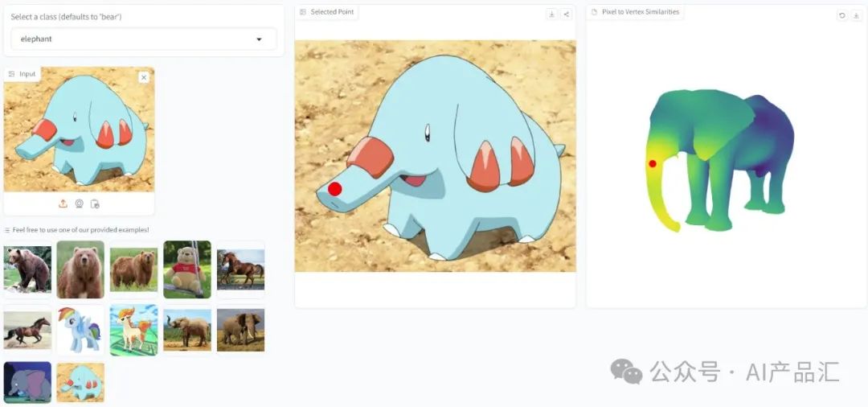Image resolution: width=868 pixels, height=407 pixels.
Task: Click the "Select a class (defaults to 'bear')" label
Action: click(x=67, y=17)
